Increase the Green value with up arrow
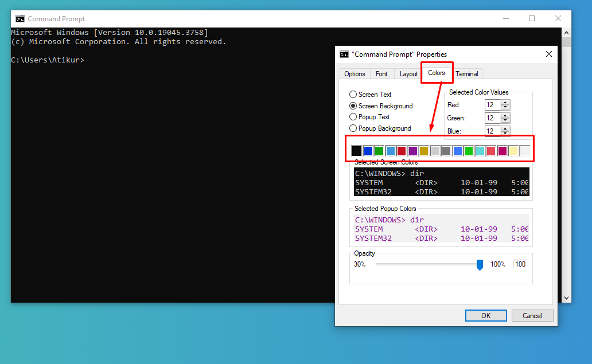 (505, 115)
